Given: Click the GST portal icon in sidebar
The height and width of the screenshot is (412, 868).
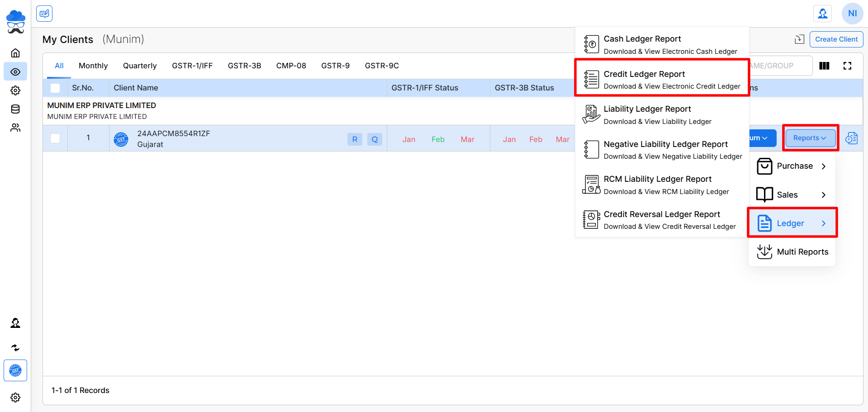Looking at the screenshot, I should point(15,370).
